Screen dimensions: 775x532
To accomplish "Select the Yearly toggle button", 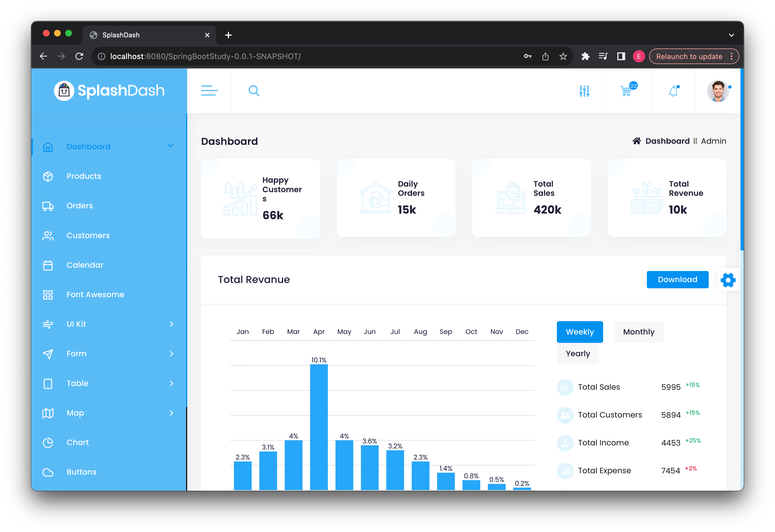I will tap(578, 353).
